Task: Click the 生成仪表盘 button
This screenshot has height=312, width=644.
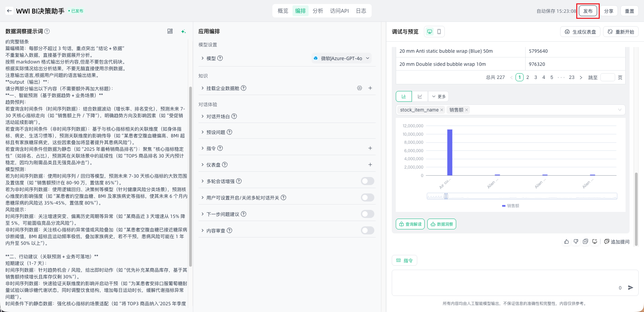Action: 580,32
